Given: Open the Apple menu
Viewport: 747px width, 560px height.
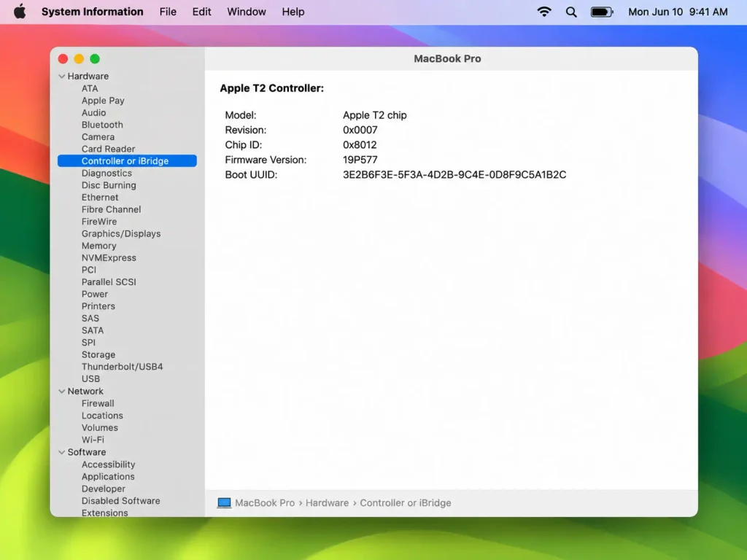Looking at the screenshot, I should pos(20,12).
